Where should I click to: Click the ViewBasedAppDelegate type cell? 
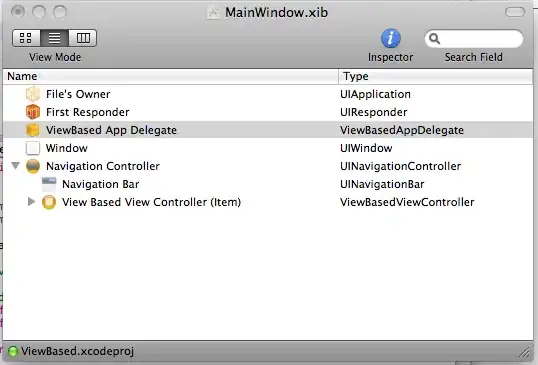click(x=402, y=130)
